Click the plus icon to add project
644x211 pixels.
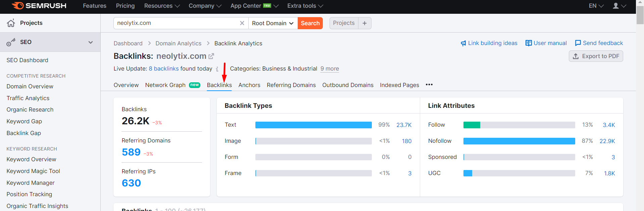365,23
